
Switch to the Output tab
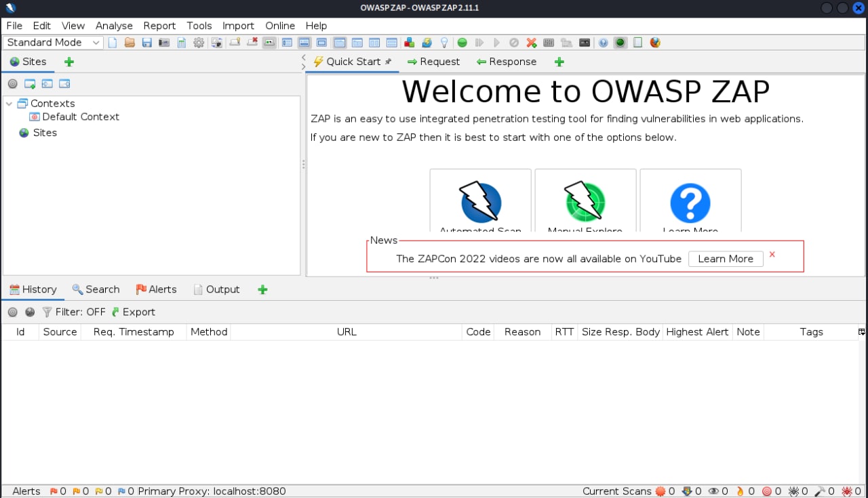coord(216,289)
